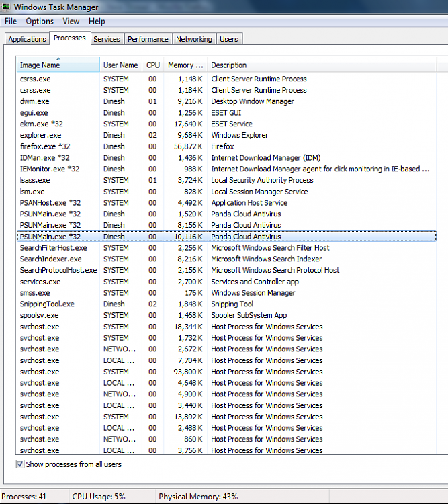Select the Processes tab
This screenshot has height=504, width=448.
click(x=70, y=38)
